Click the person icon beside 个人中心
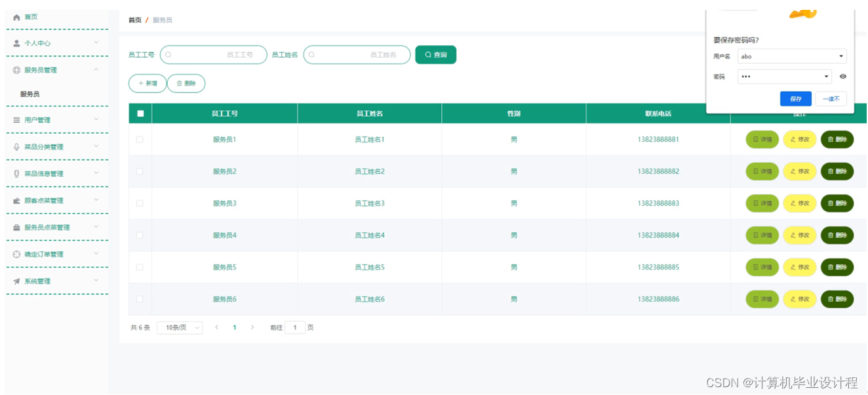The width and height of the screenshot is (868, 395). (17, 43)
